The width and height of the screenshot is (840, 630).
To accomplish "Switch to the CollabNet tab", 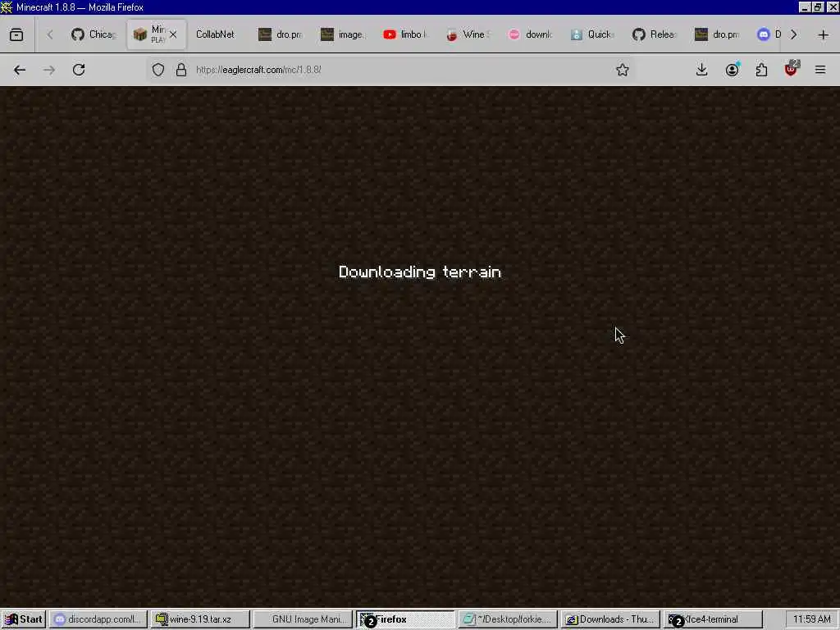I will coord(215,34).
